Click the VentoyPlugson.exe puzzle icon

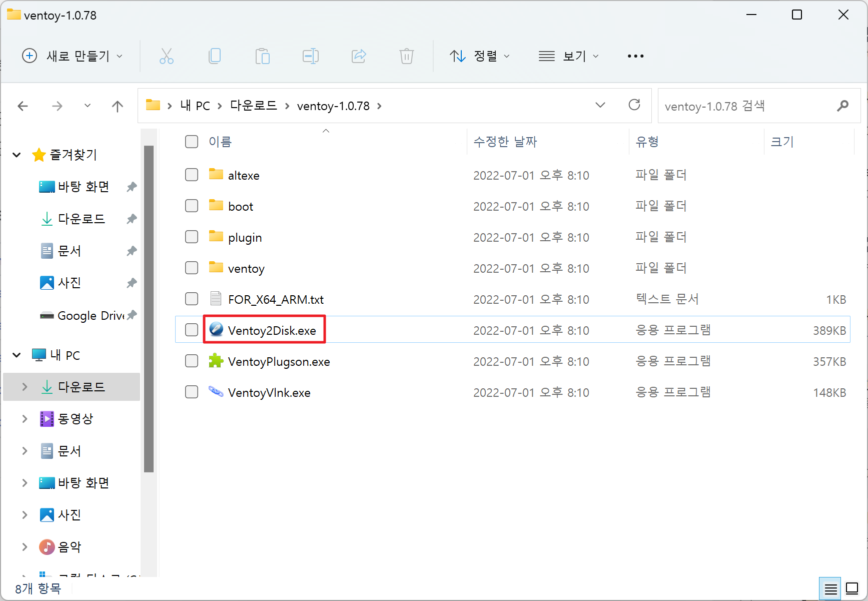(216, 360)
